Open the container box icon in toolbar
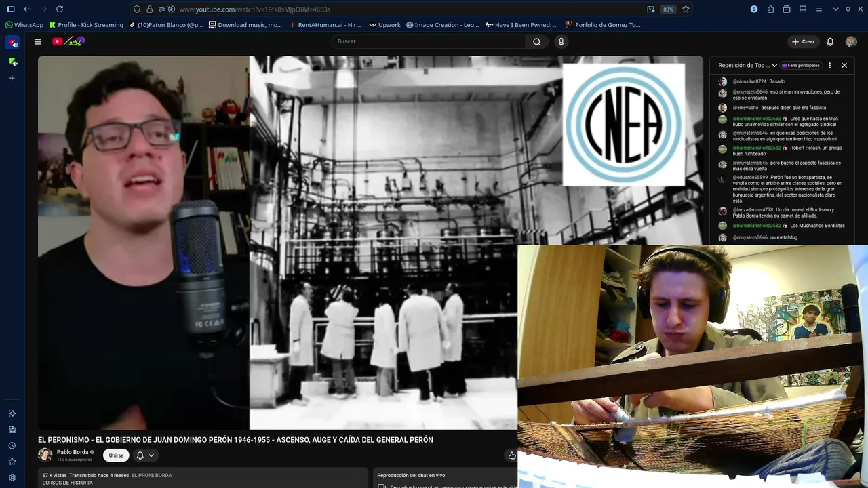The height and width of the screenshot is (488, 868). (787, 9)
